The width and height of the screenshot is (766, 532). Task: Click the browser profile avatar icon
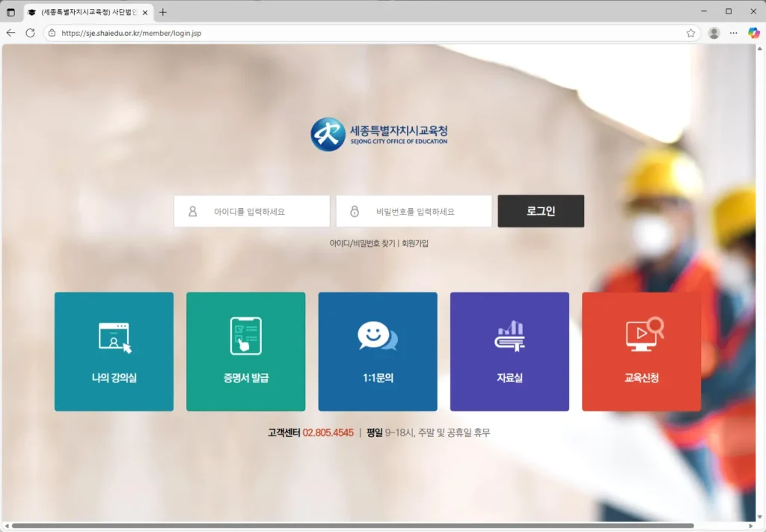tap(713, 33)
